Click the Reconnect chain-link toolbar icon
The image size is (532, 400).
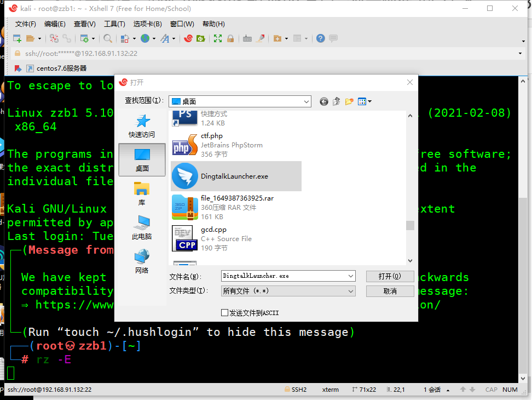(67, 39)
